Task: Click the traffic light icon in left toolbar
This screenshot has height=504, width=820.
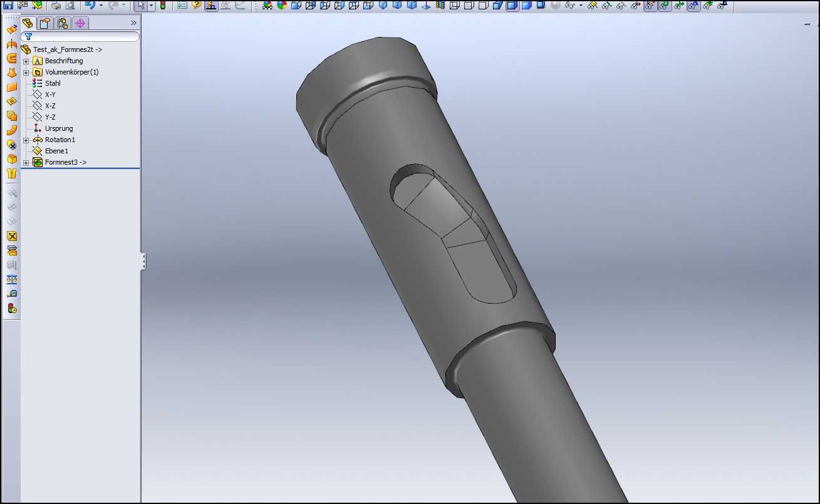Action: 11,308
